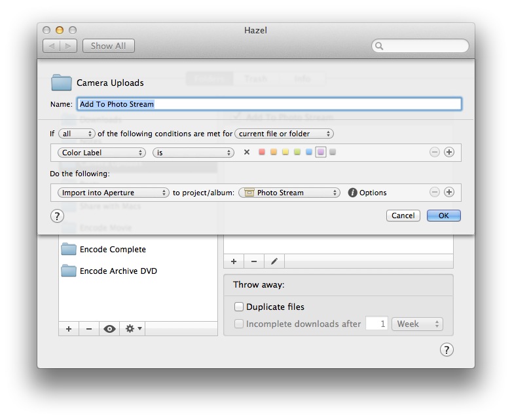Open the gear action menu under folders
This screenshot has width=512, height=420.
[x=133, y=329]
